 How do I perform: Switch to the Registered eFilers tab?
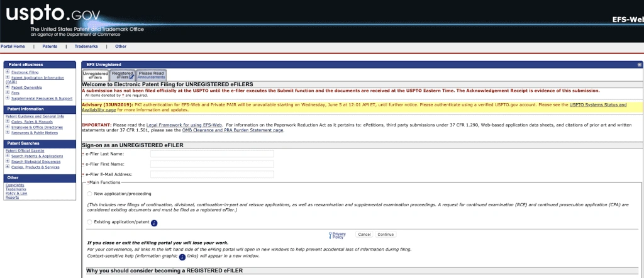click(123, 75)
